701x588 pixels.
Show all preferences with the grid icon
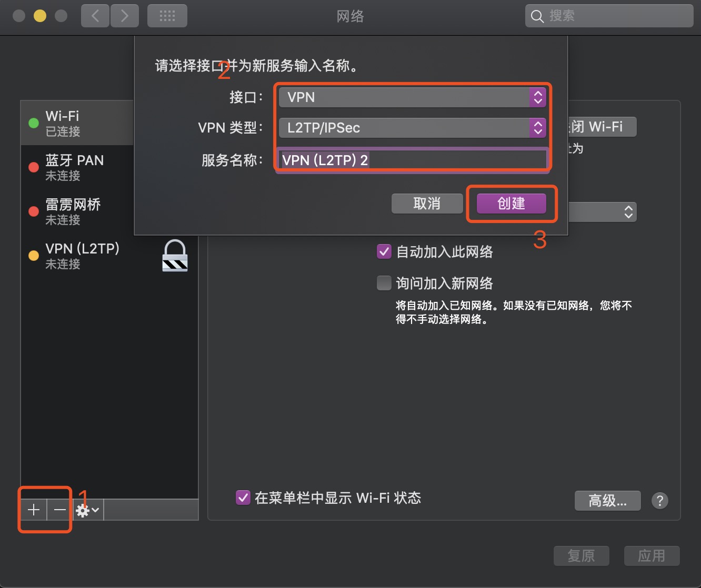(167, 16)
